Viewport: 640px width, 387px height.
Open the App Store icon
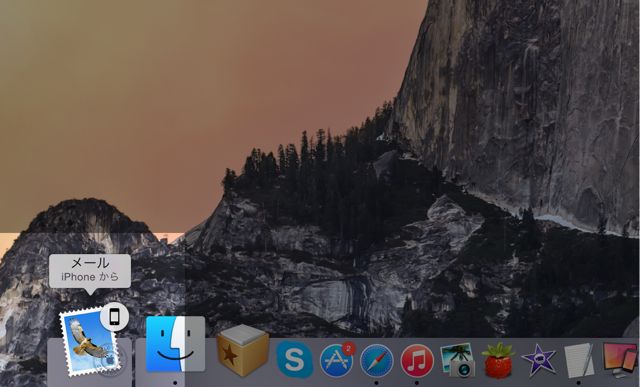coord(336,360)
